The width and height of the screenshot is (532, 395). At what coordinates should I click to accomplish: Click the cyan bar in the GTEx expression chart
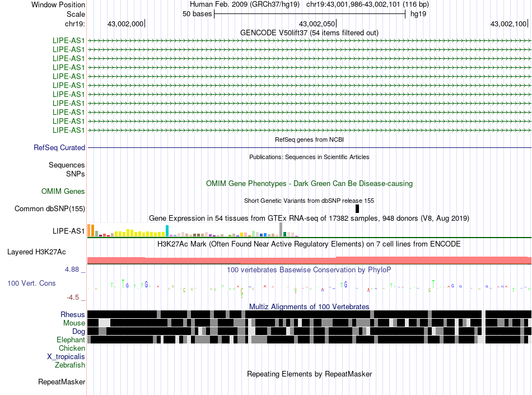(x=167, y=231)
